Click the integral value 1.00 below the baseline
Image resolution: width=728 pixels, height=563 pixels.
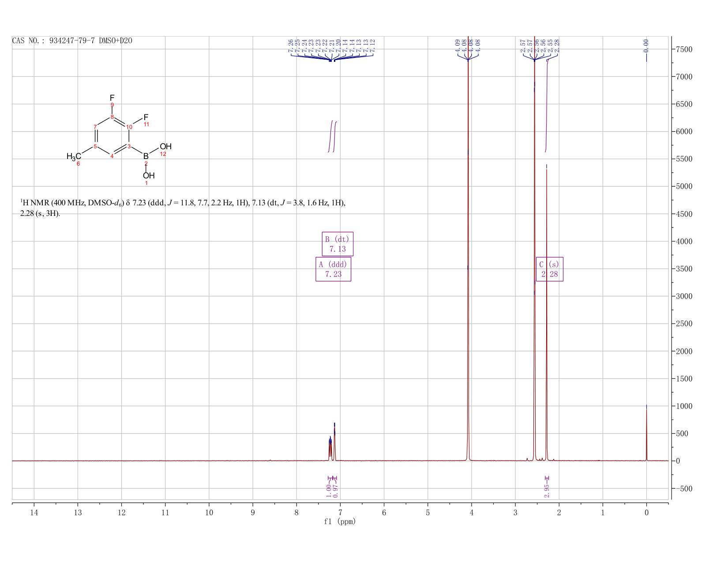(x=329, y=490)
